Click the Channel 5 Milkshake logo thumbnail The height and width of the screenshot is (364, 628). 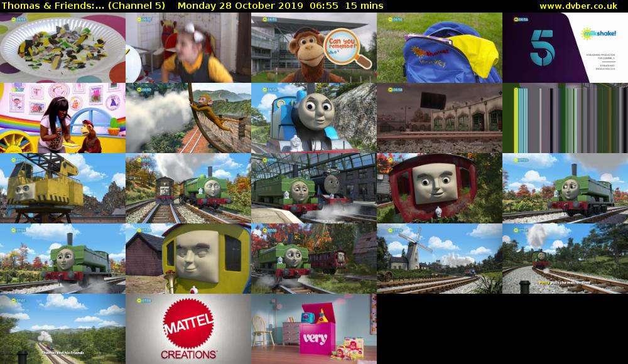(x=565, y=48)
